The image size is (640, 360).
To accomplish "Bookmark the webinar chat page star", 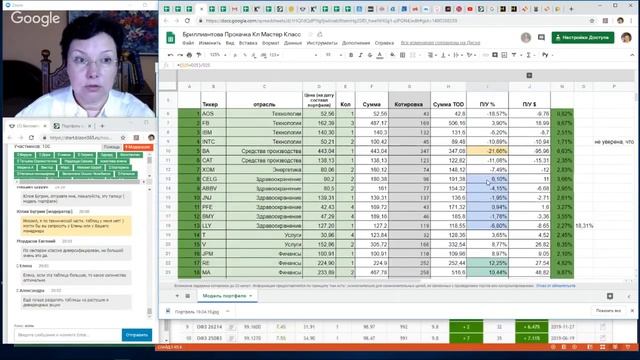I will pos(123,138).
